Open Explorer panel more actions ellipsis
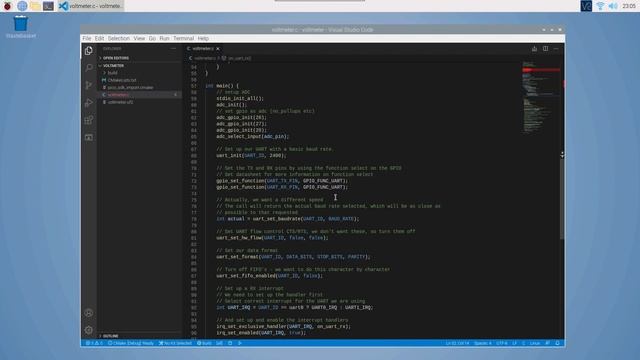Image resolution: width=640 pixels, height=360 pixels. pos(173,49)
